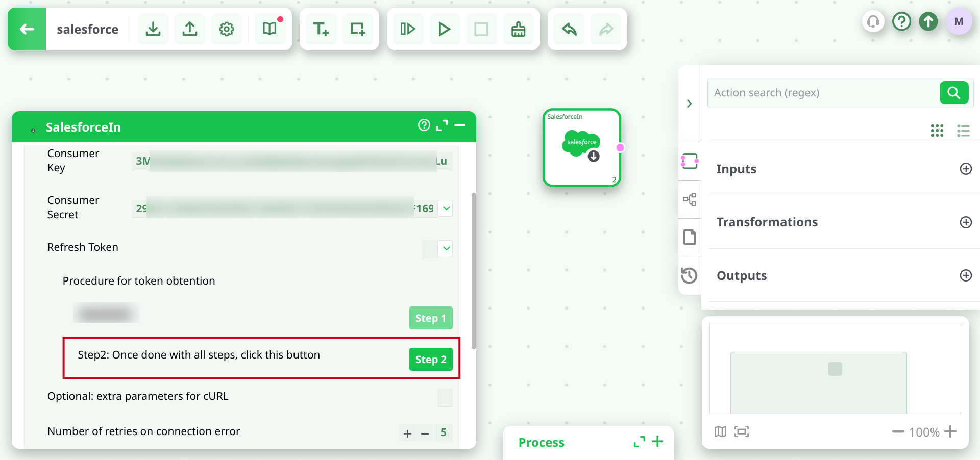Click the minimap preview area

[835, 369]
